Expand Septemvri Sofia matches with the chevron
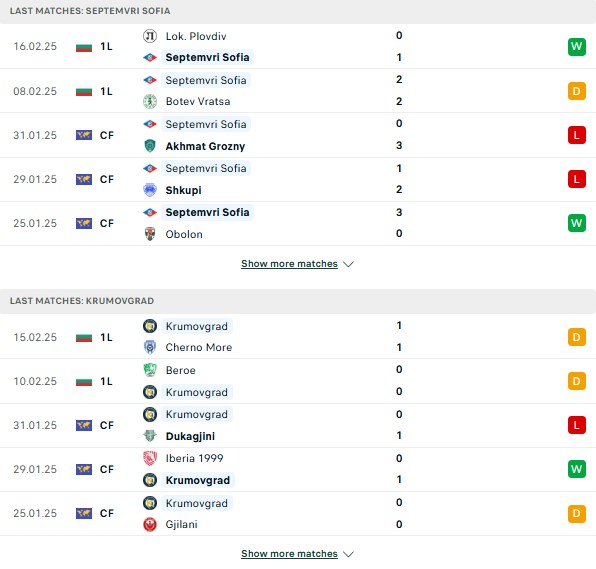The width and height of the screenshot is (596, 569). click(x=348, y=264)
